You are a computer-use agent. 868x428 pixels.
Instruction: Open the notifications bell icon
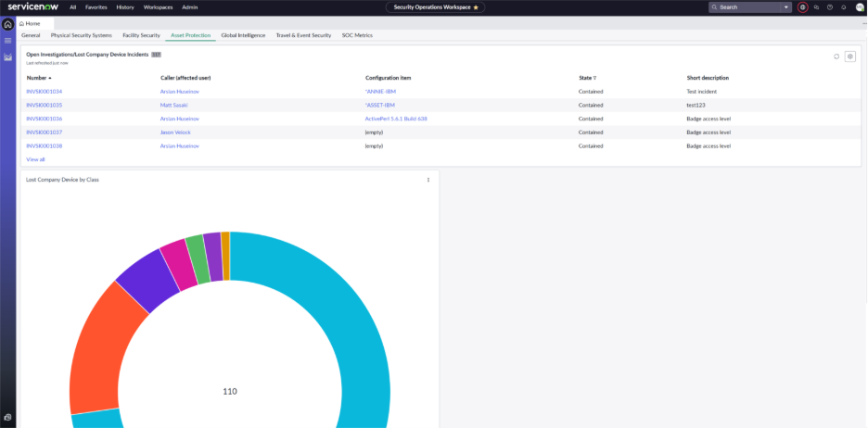pyautogui.click(x=844, y=7)
